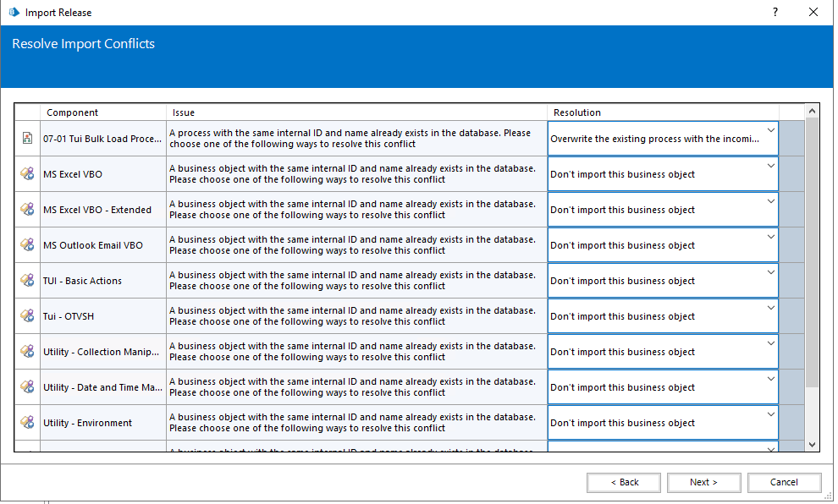Open resolution dropdown for 07-01 Tui Bulk Load process
The width and height of the screenshot is (838, 504).
(770, 130)
